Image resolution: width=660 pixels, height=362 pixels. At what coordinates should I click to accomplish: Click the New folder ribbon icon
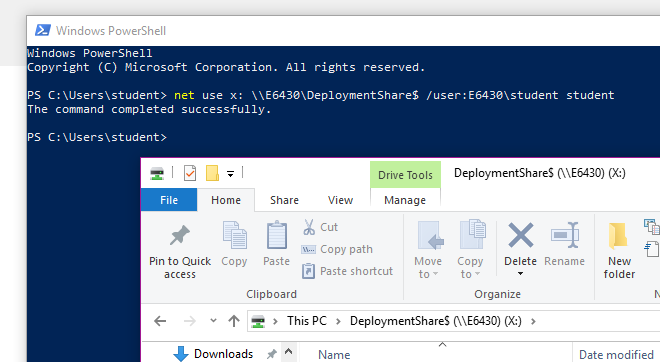pyautogui.click(x=618, y=235)
